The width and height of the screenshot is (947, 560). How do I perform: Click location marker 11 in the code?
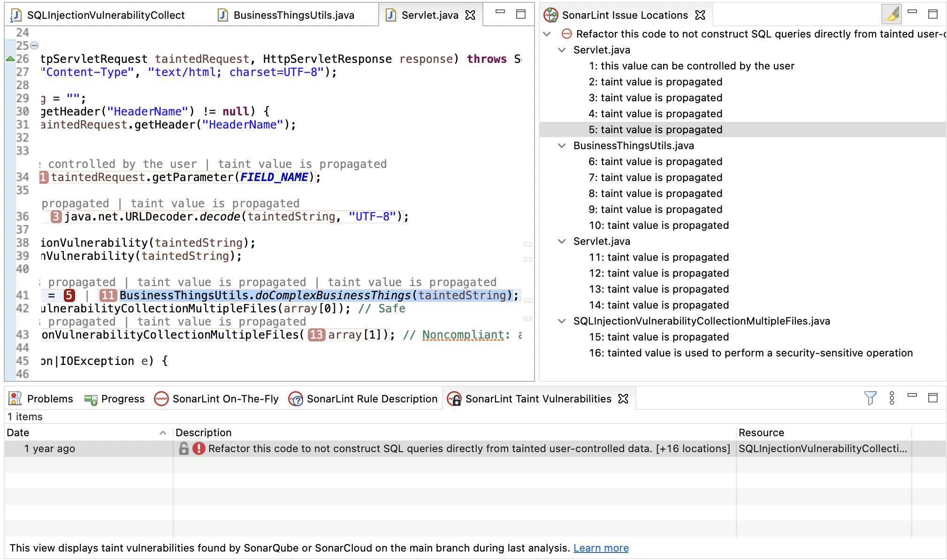click(108, 295)
